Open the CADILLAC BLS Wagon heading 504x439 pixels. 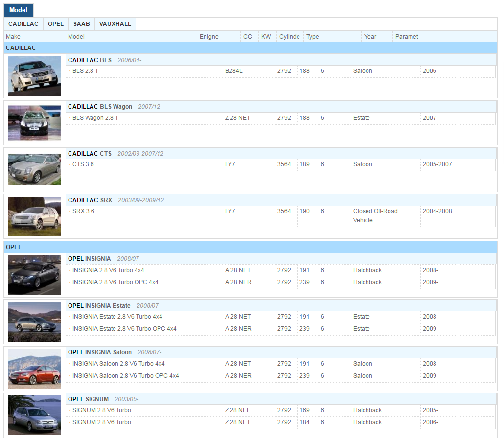coord(100,107)
